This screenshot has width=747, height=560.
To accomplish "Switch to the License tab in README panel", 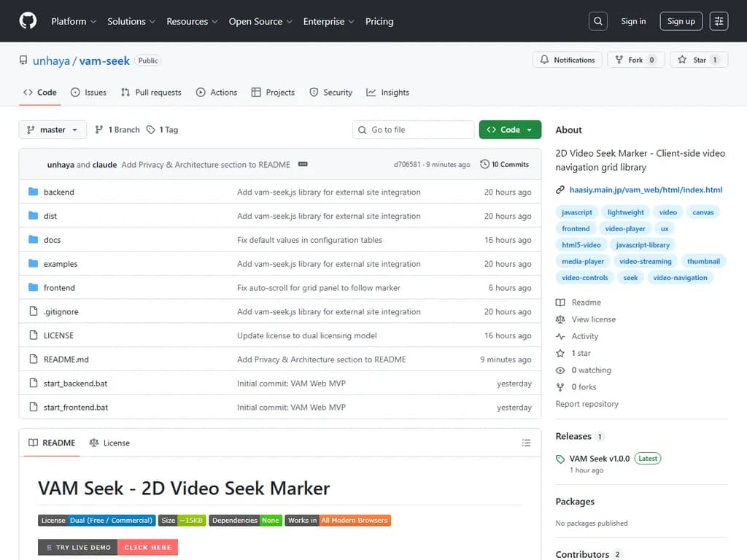I will point(109,443).
